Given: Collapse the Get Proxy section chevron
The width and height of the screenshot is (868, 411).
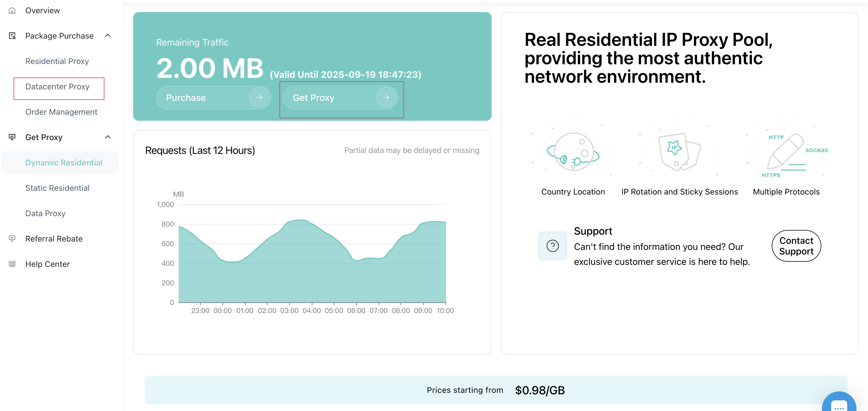Looking at the screenshot, I should pyautogui.click(x=108, y=137).
